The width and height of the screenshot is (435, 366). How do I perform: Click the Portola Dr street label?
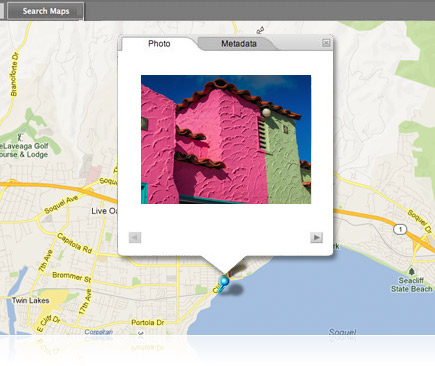click(148, 322)
